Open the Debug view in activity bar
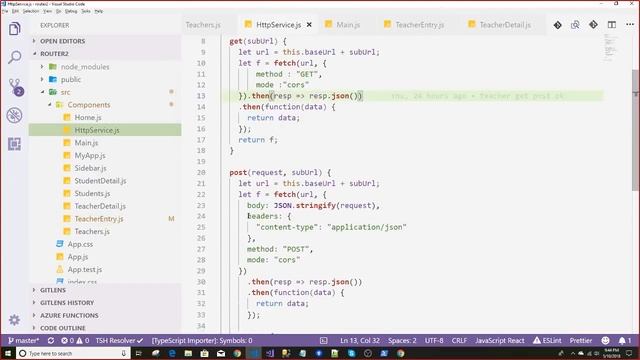 (x=15, y=115)
